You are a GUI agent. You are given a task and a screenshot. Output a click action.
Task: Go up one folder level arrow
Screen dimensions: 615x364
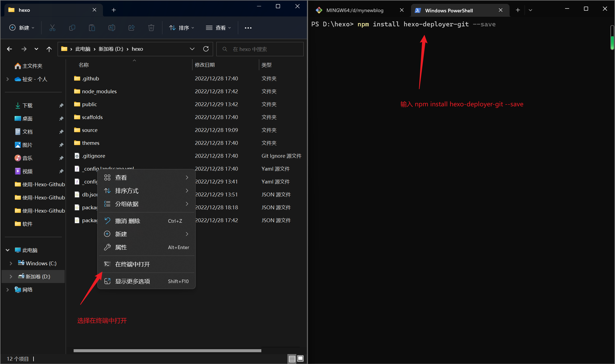(x=49, y=49)
